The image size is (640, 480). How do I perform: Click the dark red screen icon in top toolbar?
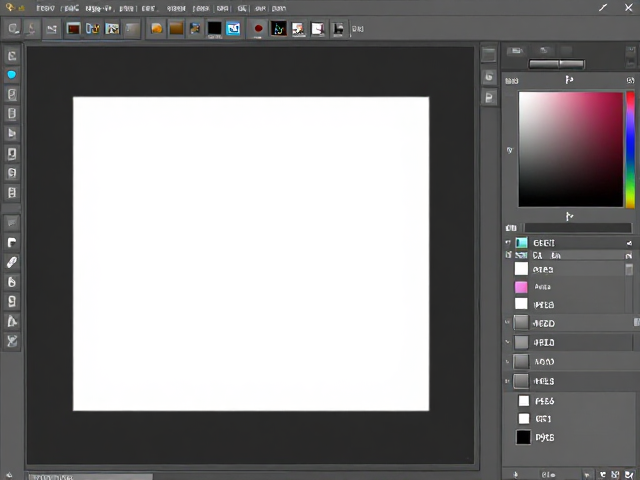tap(73, 29)
